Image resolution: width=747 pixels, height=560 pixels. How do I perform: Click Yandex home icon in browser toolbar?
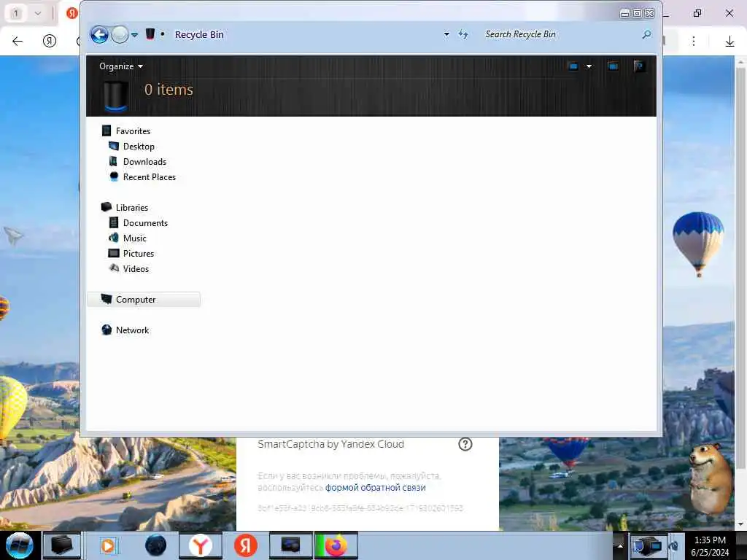click(50, 41)
